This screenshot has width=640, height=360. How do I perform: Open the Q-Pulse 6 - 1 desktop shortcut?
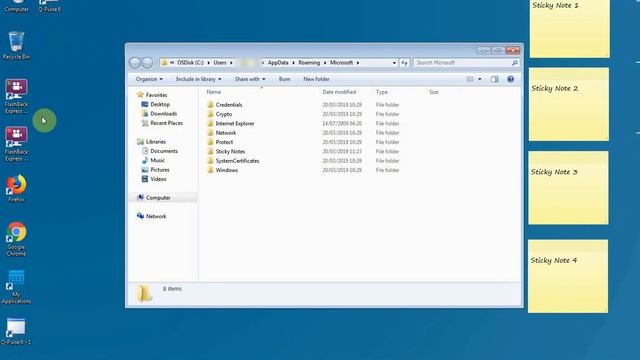tap(16, 331)
